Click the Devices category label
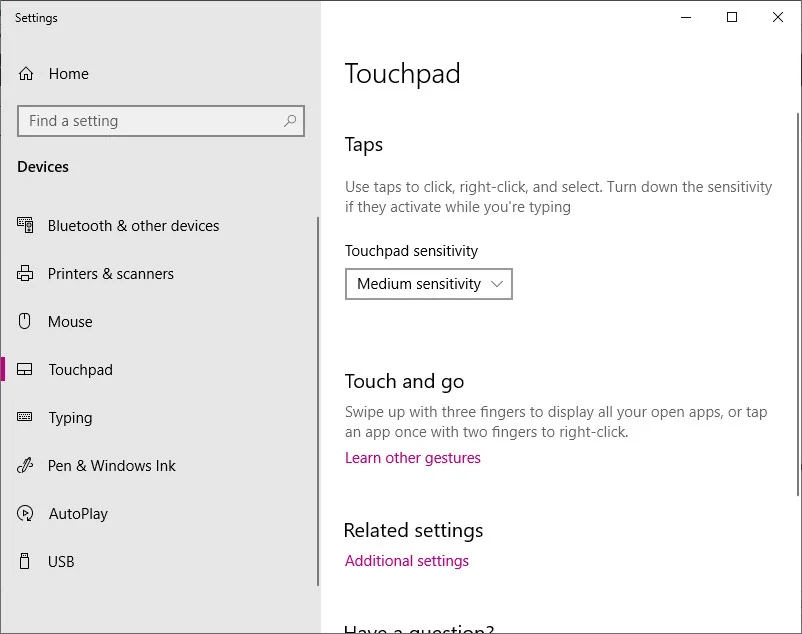Image resolution: width=802 pixels, height=634 pixels. (43, 167)
